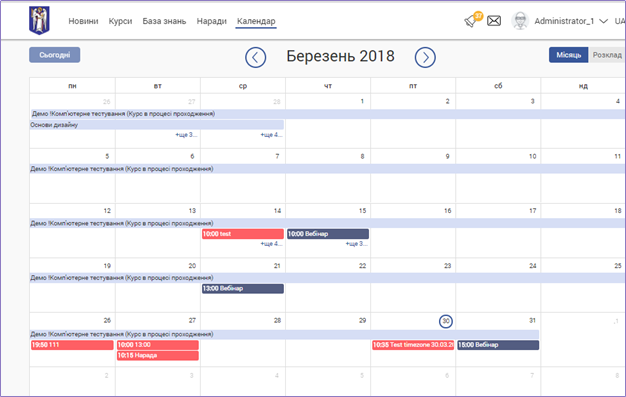Click the Kyiv coat of arms logo
Screen dimensions: 626x397
[39, 20]
